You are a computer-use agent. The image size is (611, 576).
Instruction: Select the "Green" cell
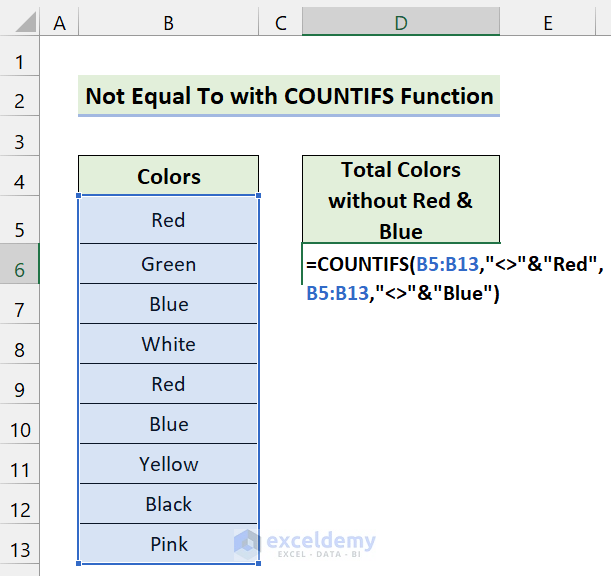click(x=168, y=264)
